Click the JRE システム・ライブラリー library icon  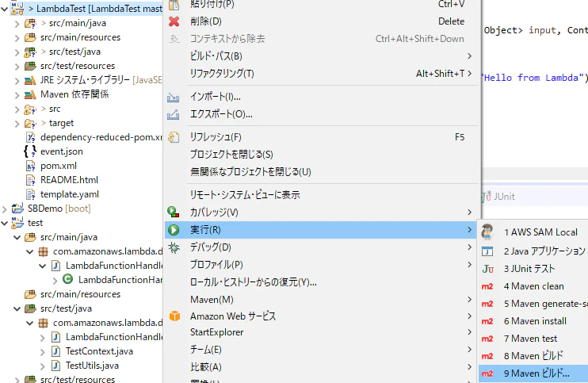pos(30,80)
